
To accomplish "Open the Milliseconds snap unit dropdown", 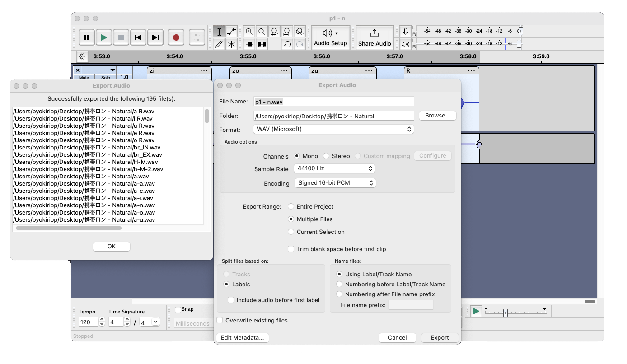I will tap(193, 323).
